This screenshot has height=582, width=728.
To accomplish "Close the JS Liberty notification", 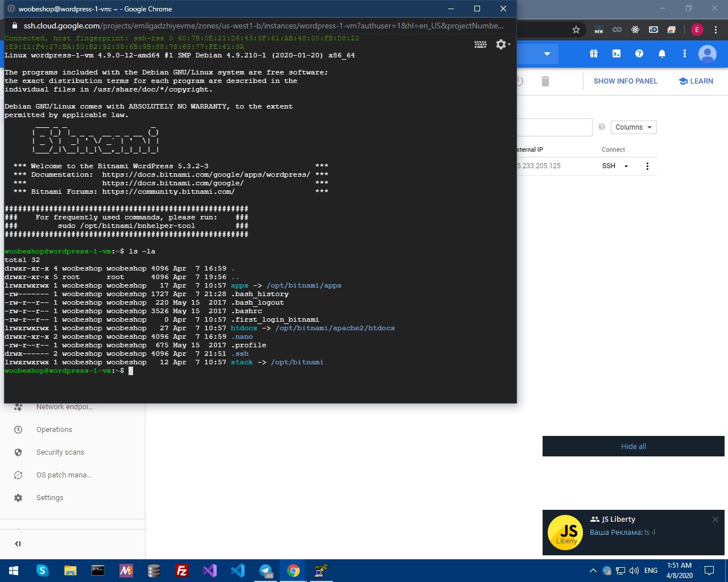I will [715, 519].
